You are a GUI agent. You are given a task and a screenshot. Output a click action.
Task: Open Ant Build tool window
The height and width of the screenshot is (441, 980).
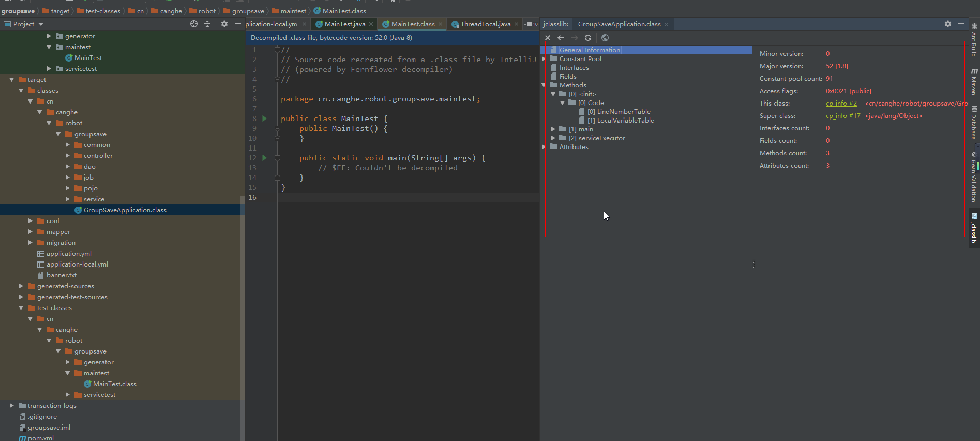[x=974, y=40]
